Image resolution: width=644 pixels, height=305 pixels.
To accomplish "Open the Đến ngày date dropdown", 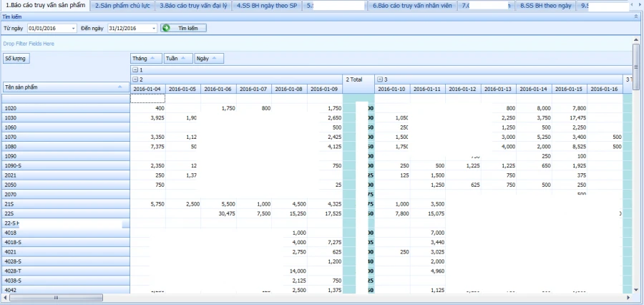I will (154, 28).
